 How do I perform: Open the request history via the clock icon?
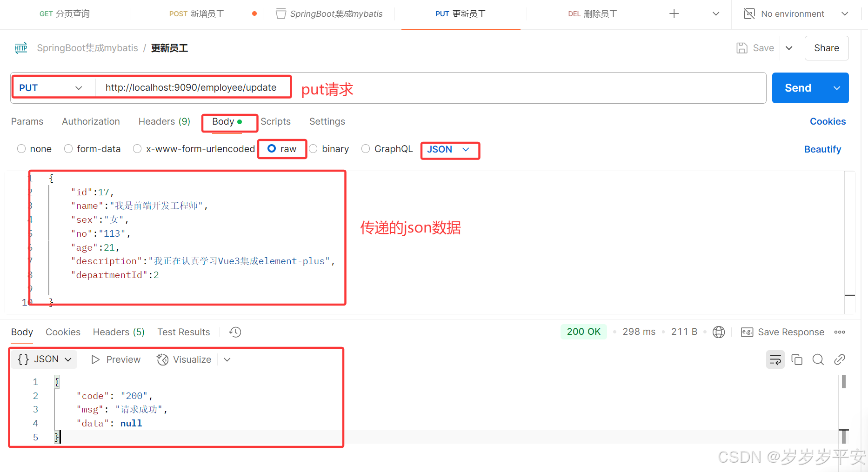coord(234,332)
